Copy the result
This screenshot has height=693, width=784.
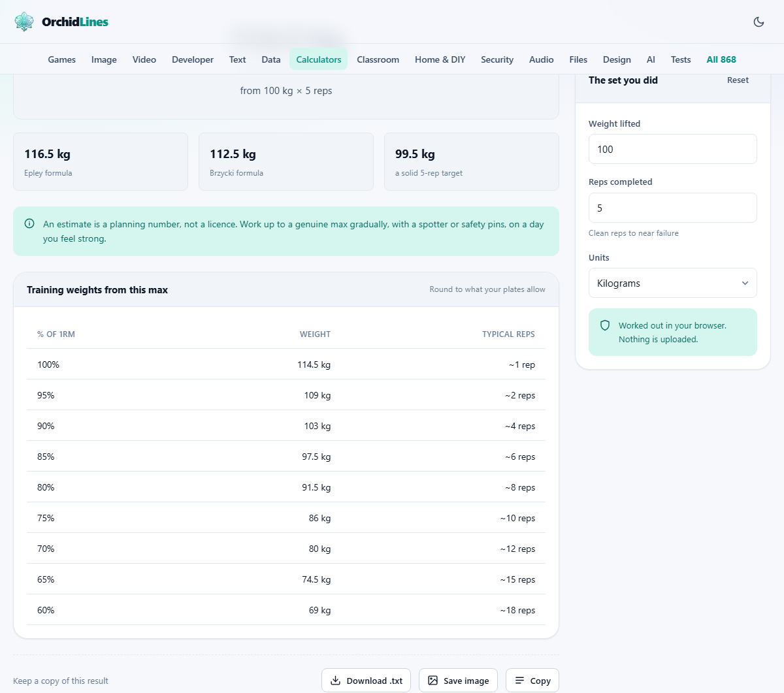(x=532, y=681)
